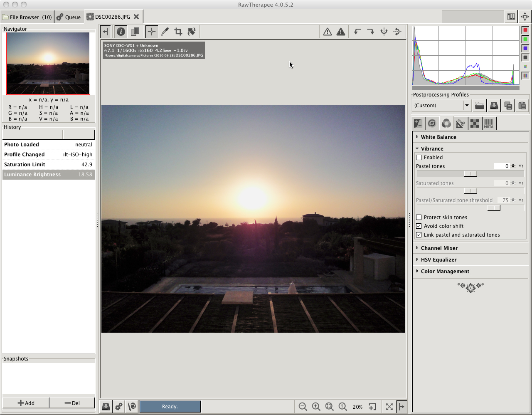
Task: Select Saturation Limit history entry
Action: (49, 165)
